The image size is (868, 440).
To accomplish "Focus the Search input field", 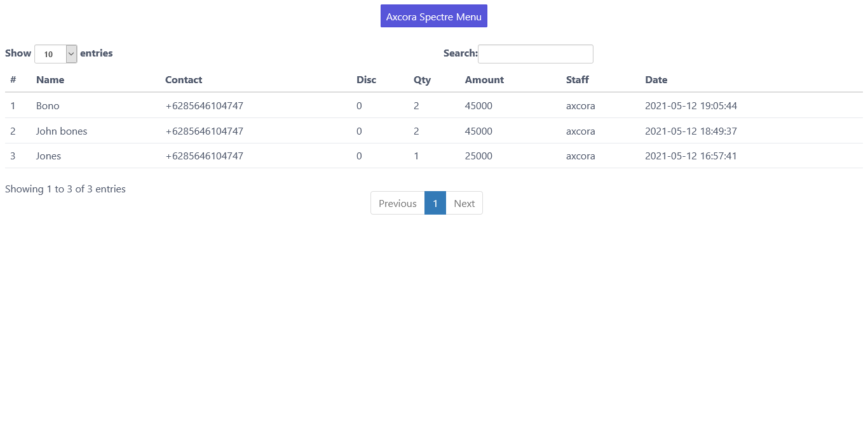I will [536, 54].
